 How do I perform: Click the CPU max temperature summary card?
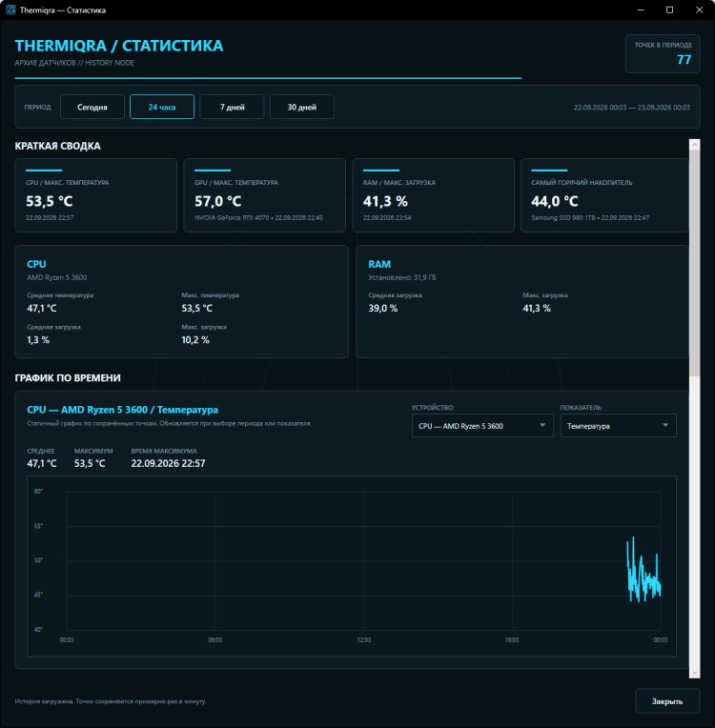point(96,195)
